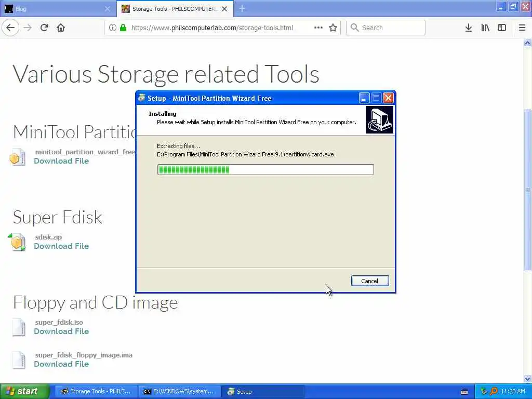This screenshot has width=532, height=399.
Task: Click the page vertical scrollbar thumb
Action: [528, 190]
